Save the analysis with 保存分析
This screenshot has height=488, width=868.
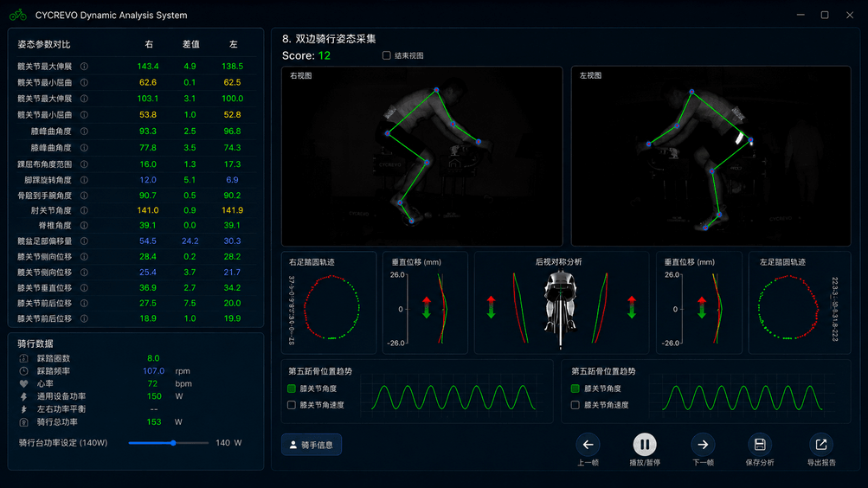[x=760, y=445]
